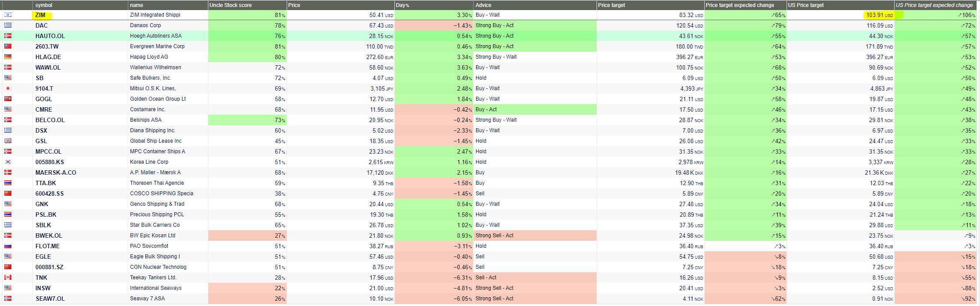Click the China flag icon beside 000881.SZ

point(8,267)
